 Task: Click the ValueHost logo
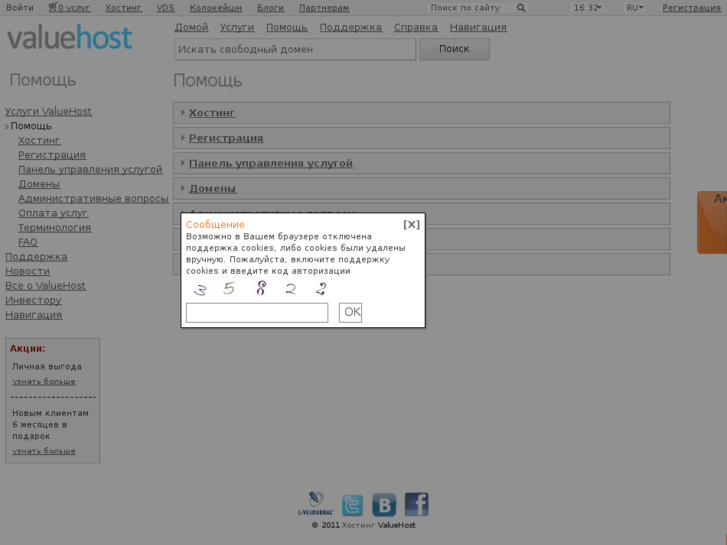point(70,38)
